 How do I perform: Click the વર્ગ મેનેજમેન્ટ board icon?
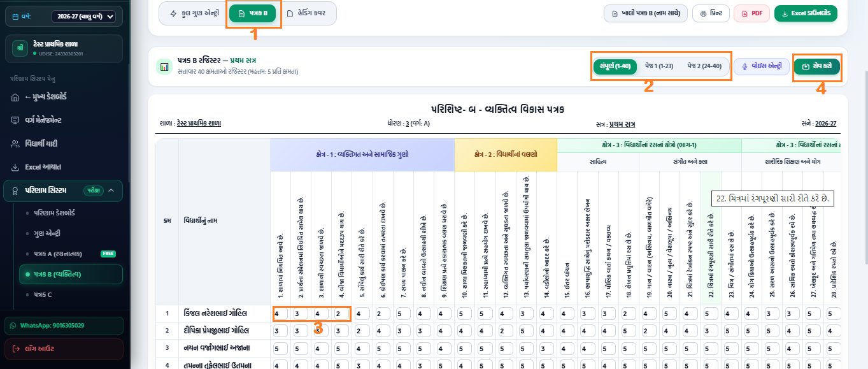(15, 120)
